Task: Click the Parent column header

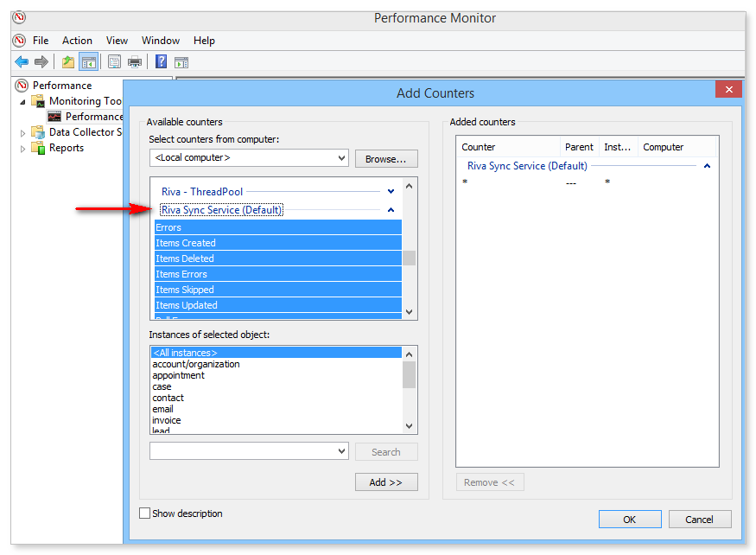Action: coord(579,147)
